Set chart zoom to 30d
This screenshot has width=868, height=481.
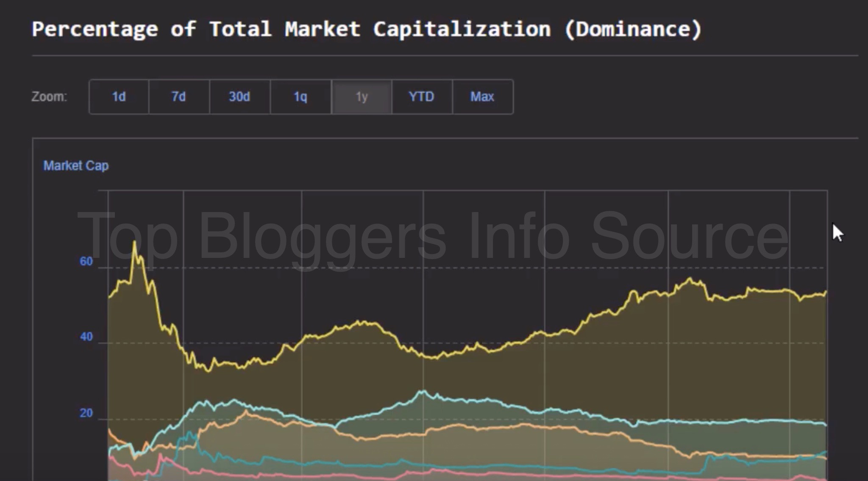(x=239, y=97)
